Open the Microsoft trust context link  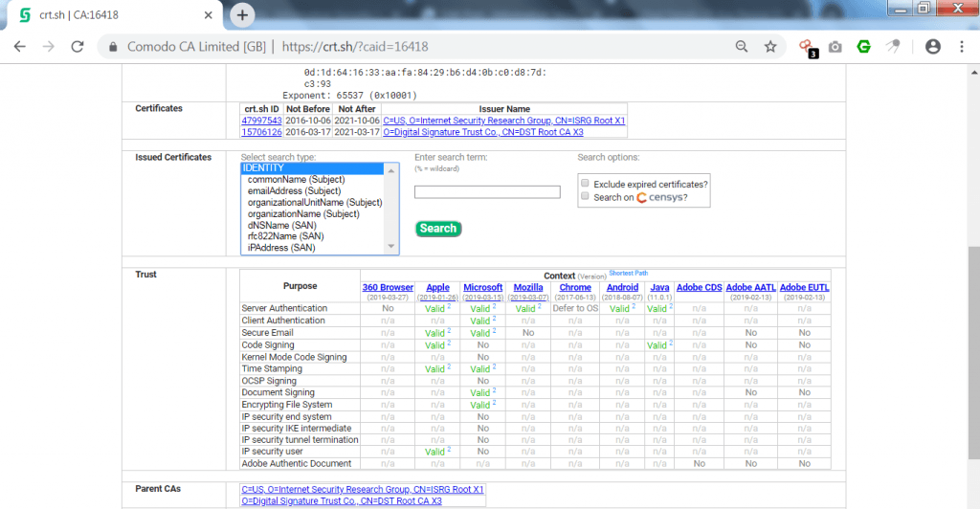(x=482, y=287)
